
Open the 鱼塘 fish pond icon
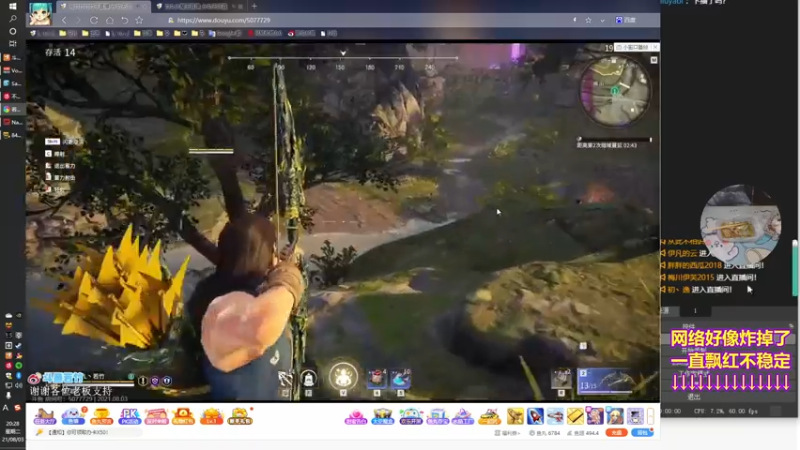(x=73, y=416)
